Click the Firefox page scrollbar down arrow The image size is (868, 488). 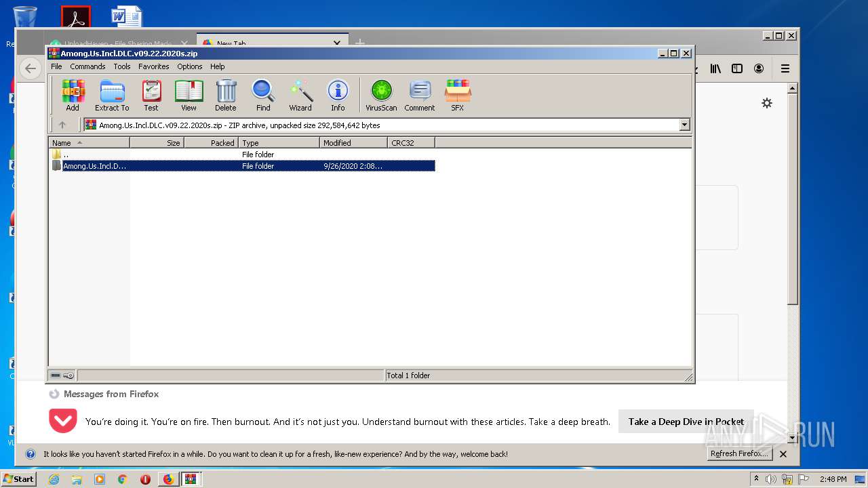click(793, 439)
